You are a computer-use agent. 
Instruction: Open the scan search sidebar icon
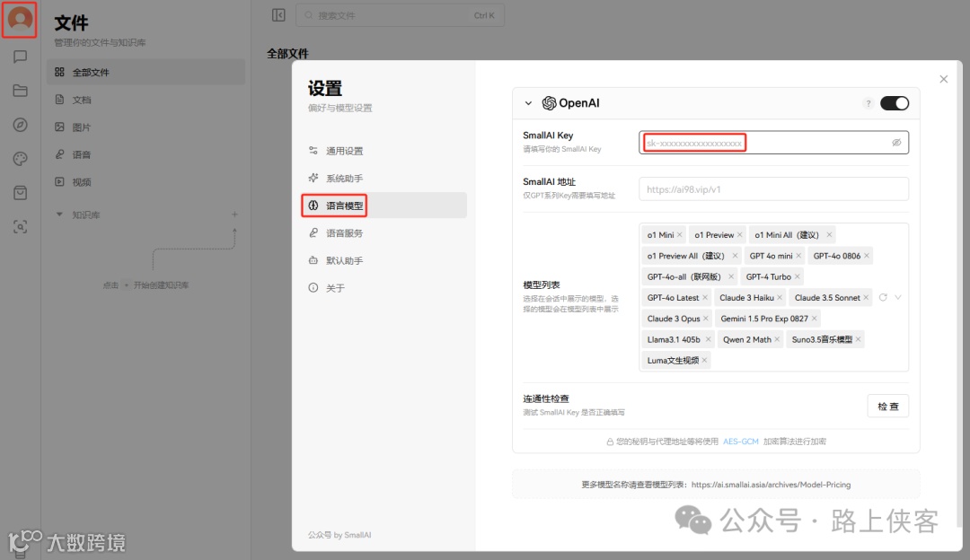pos(20,227)
